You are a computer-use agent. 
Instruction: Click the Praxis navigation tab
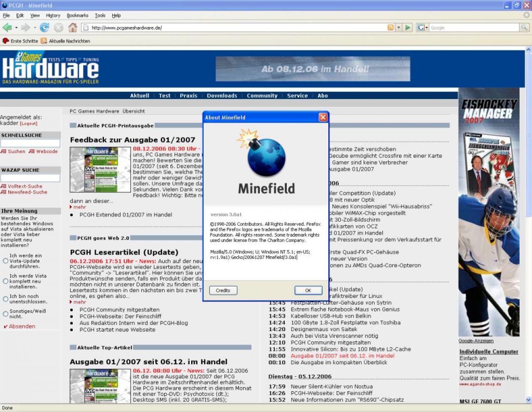pyautogui.click(x=189, y=96)
